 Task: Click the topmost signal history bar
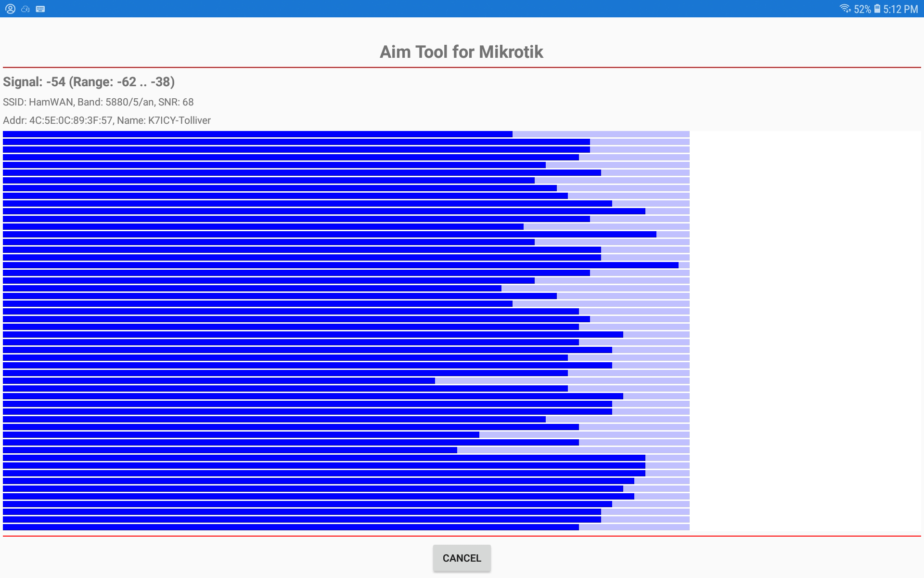coord(257,134)
